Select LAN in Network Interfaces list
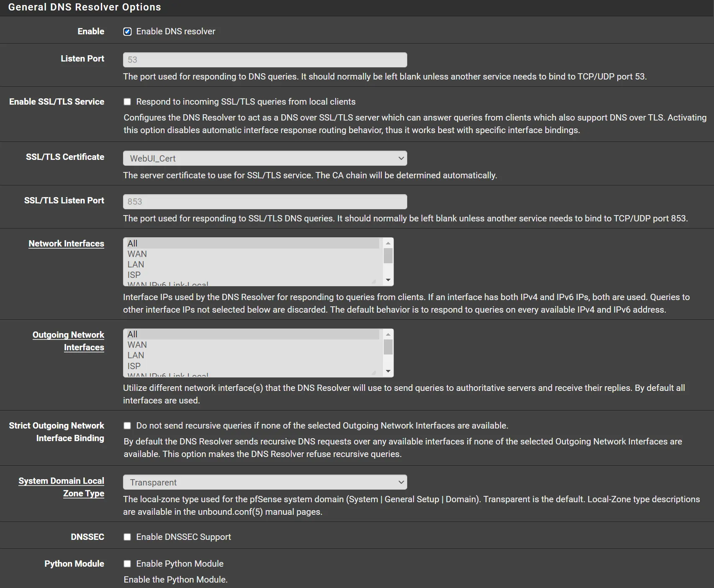 [136, 264]
